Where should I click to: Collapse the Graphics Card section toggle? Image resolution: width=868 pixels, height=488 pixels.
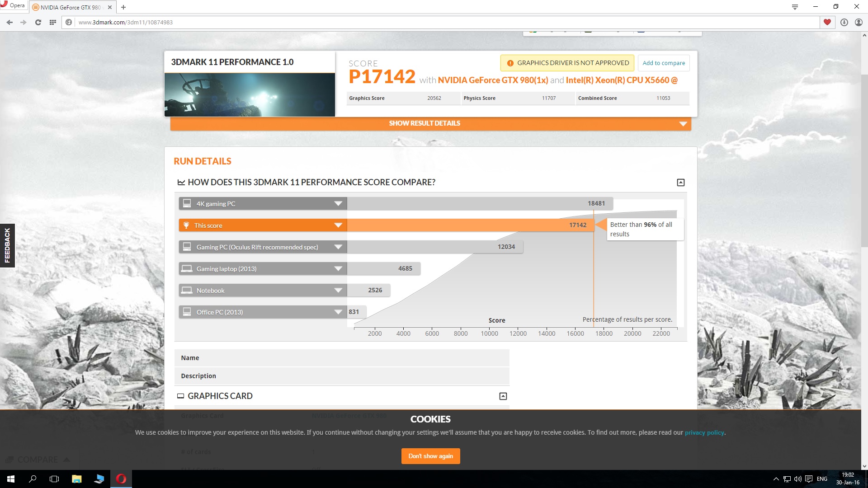click(503, 396)
